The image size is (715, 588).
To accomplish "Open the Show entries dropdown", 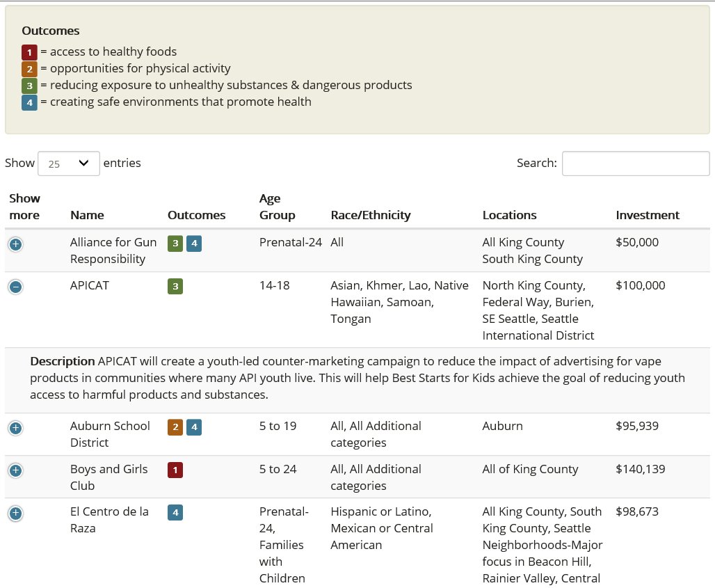I will tap(69, 164).
